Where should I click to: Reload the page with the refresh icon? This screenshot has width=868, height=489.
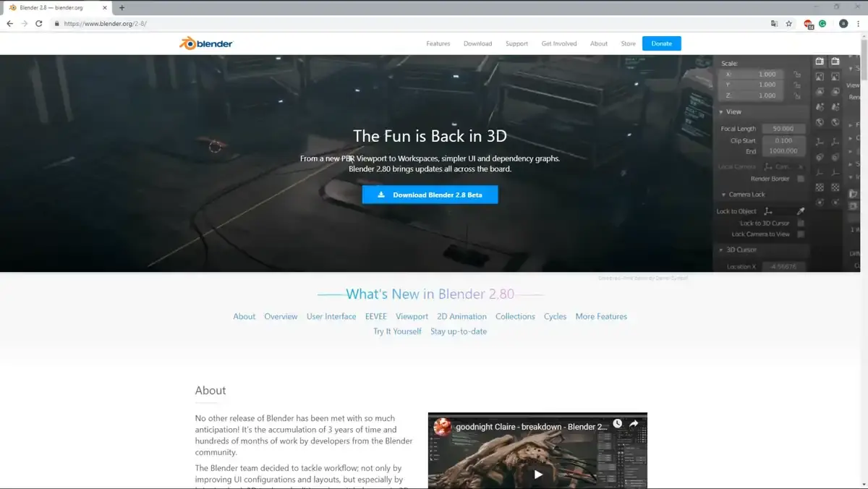point(38,23)
